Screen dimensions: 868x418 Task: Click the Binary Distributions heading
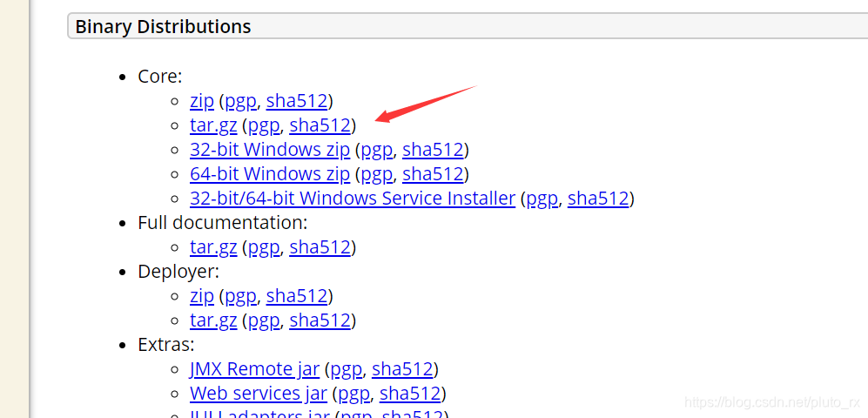coord(163,27)
